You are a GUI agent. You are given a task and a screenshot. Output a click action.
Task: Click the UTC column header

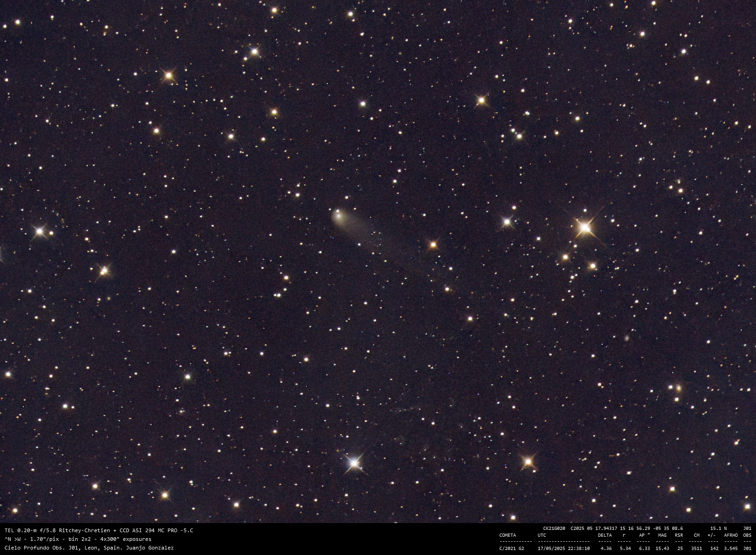click(x=541, y=535)
